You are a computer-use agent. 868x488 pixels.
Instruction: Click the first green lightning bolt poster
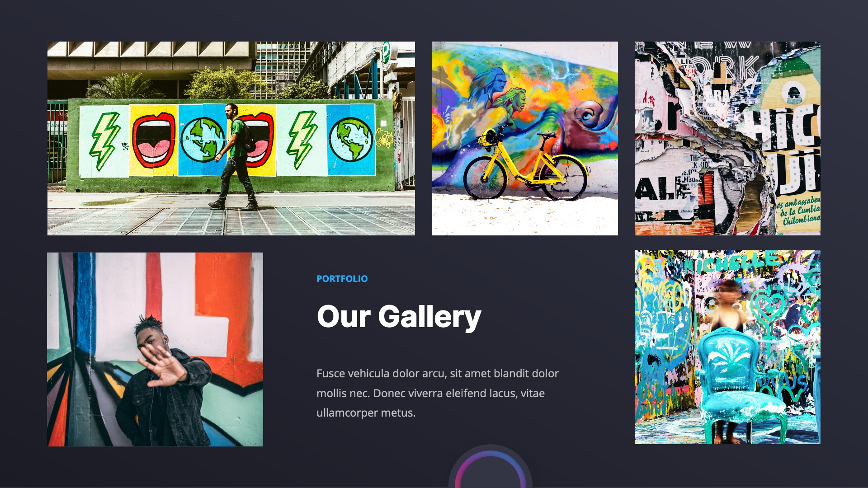pyautogui.click(x=104, y=141)
